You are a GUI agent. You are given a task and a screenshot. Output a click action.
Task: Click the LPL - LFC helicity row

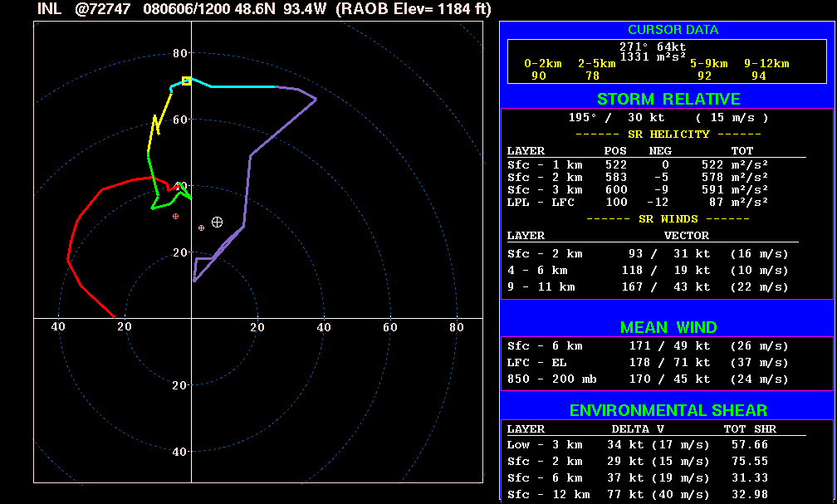pyautogui.click(x=656, y=202)
